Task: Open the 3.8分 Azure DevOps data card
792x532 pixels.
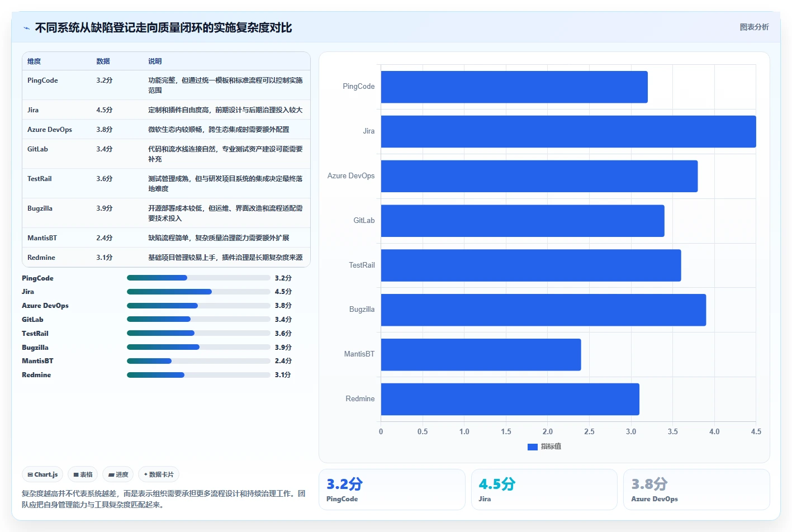Action: point(696,490)
